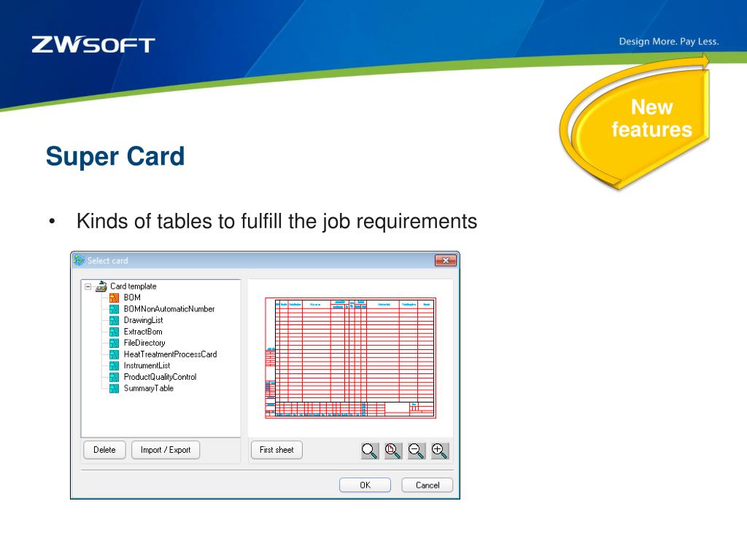Viewport: 747px width, 560px height.
Task: Close the Select card dialog
Action: pyautogui.click(x=446, y=260)
